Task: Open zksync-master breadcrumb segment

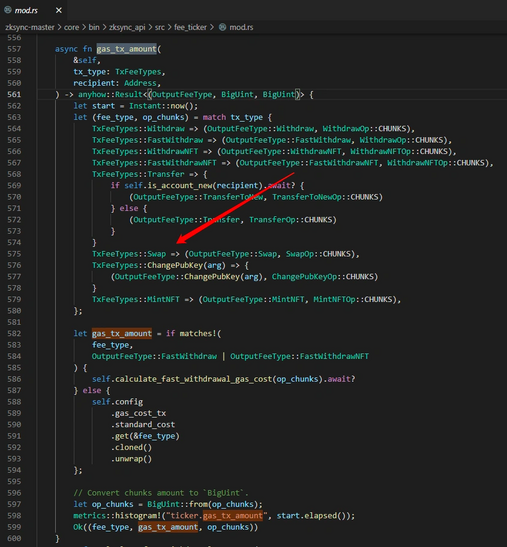Action: tap(30, 27)
